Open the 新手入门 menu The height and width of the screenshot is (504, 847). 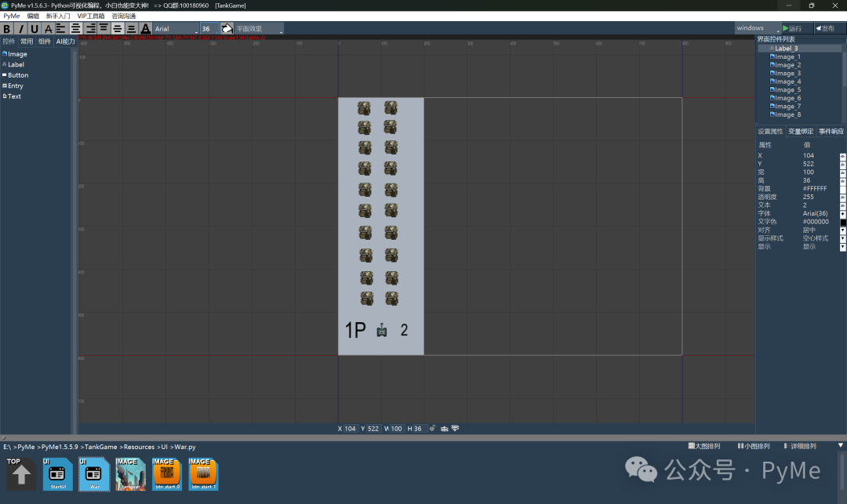(x=58, y=16)
